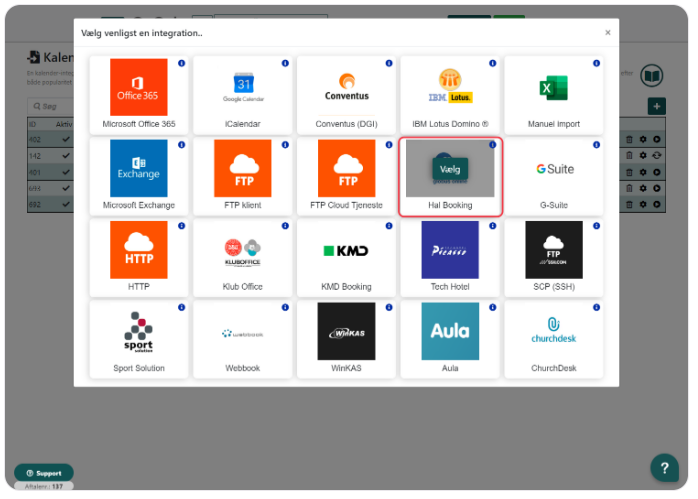Select the SCP (SSH) integration

point(553,258)
